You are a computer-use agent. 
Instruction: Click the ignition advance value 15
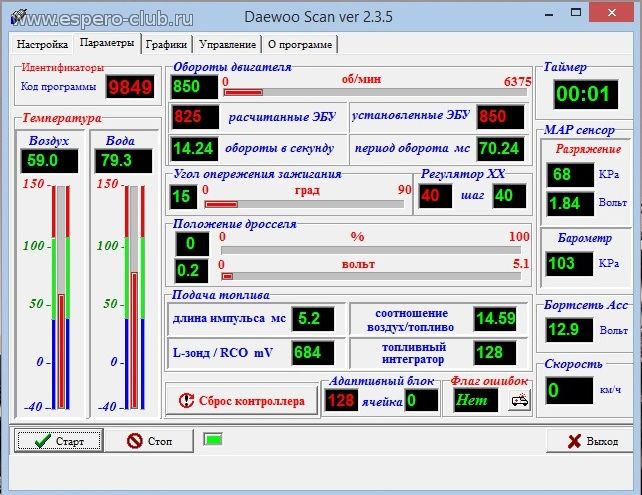pos(183,196)
